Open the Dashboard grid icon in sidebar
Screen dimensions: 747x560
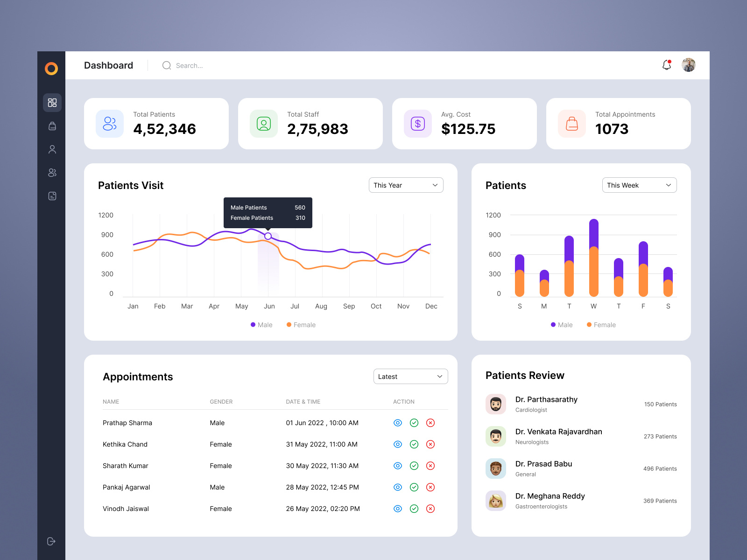pyautogui.click(x=52, y=103)
